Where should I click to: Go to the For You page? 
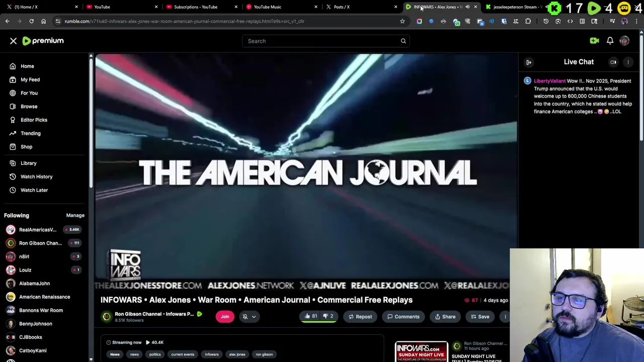(x=29, y=93)
